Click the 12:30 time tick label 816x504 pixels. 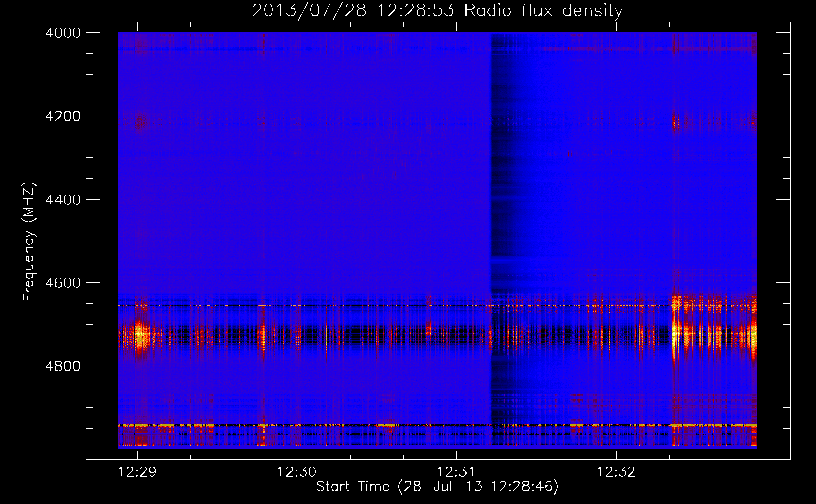tap(297, 472)
